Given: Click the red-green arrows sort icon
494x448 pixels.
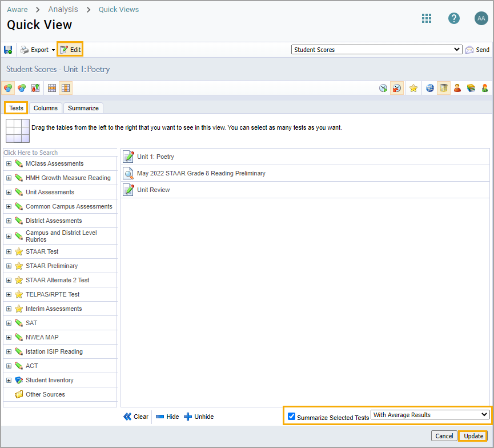Looking at the screenshot, I should click(35, 88).
